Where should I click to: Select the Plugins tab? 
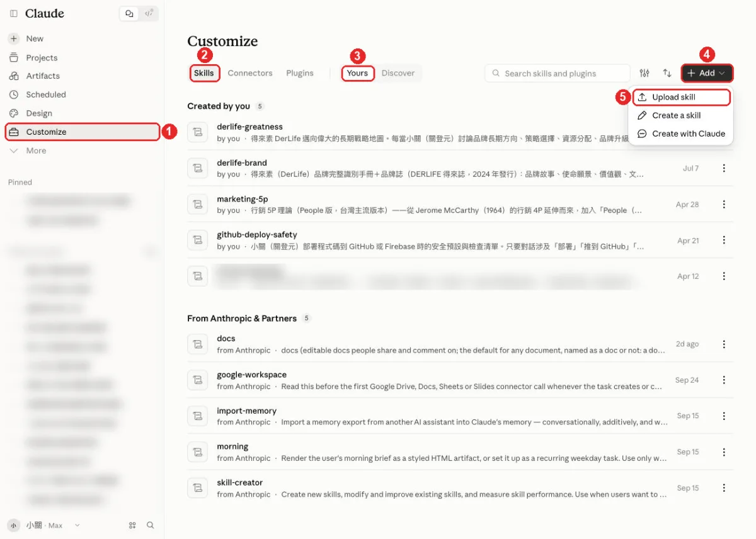point(300,73)
